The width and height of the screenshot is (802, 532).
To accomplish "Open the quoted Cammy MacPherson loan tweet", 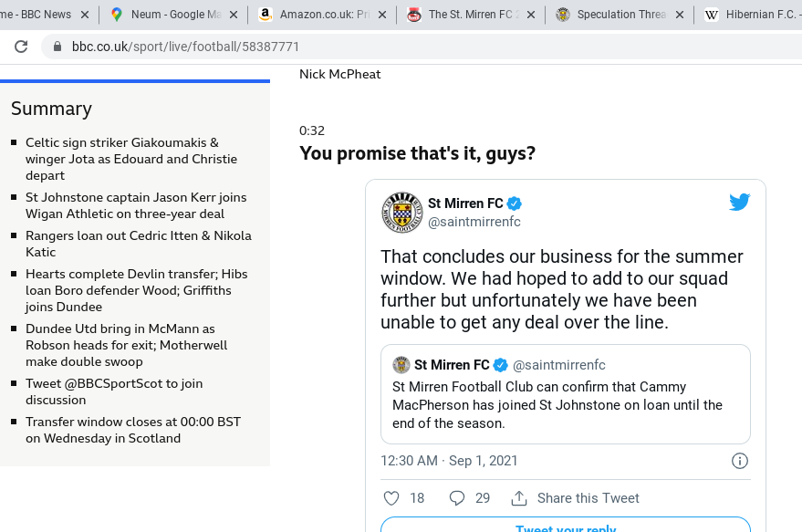I will tap(566, 394).
